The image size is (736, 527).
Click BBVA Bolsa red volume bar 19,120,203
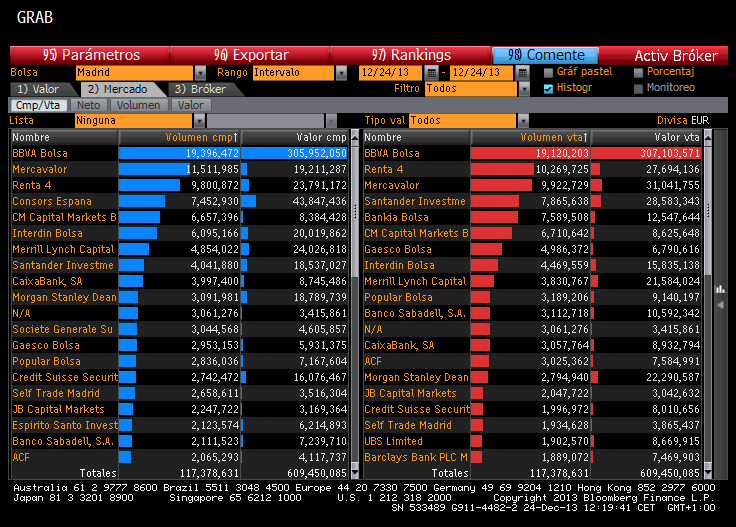click(x=530, y=153)
